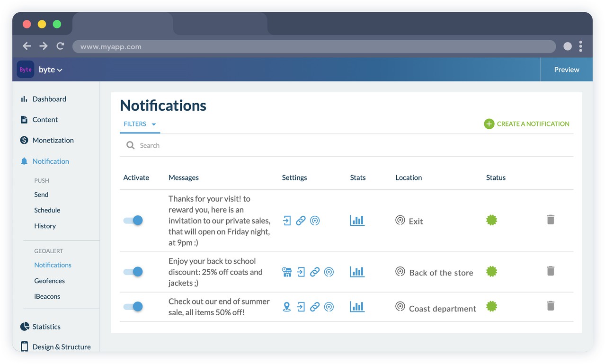Click beacon settings icon in Exit row
The width and height of the screenshot is (605, 364).
click(315, 221)
